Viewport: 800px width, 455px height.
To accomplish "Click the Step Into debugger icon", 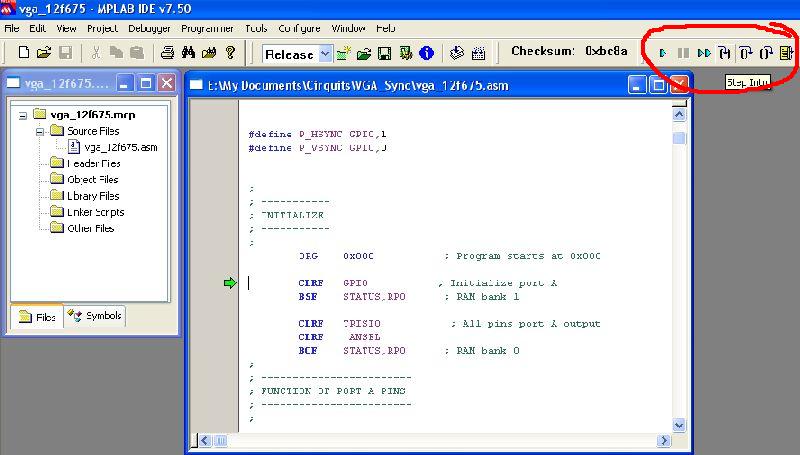I will coord(725,52).
